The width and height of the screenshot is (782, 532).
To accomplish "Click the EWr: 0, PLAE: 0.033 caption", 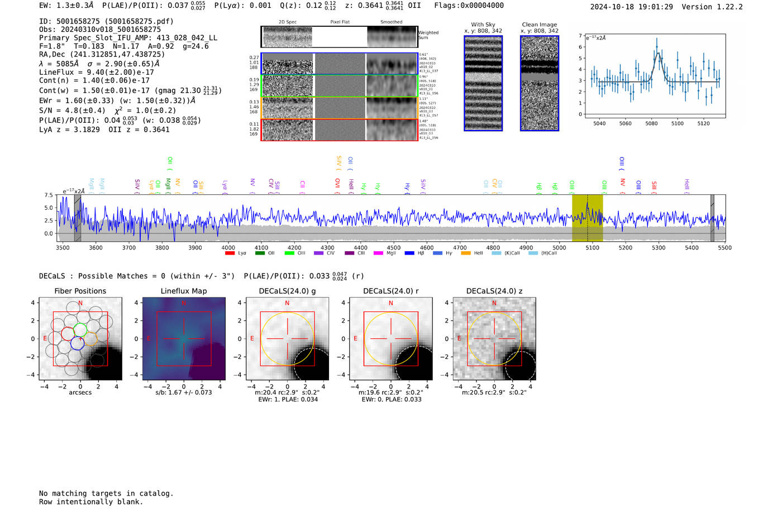I will [391, 400].
